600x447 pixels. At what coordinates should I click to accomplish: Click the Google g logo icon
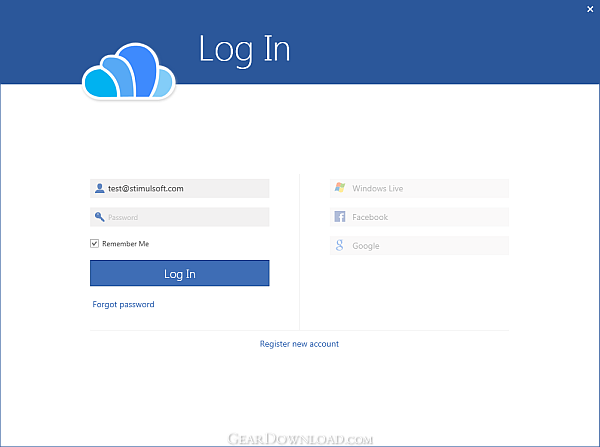pyautogui.click(x=339, y=245)
